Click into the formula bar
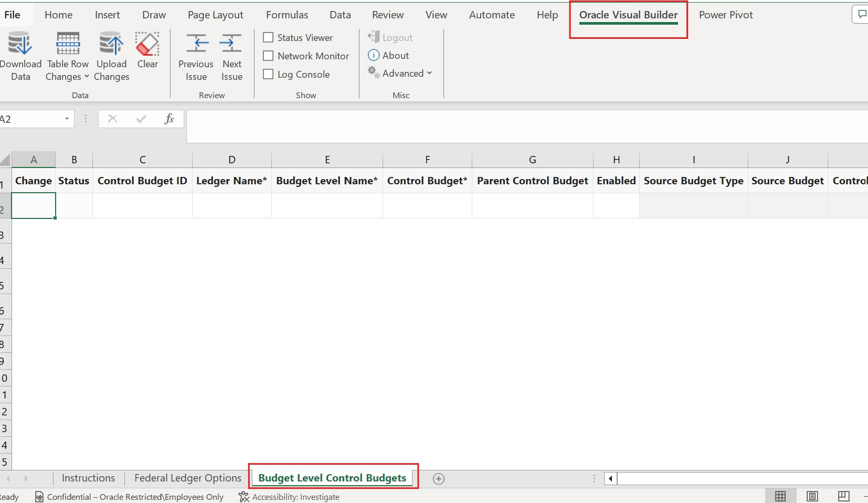 click(x=527, y=126)
